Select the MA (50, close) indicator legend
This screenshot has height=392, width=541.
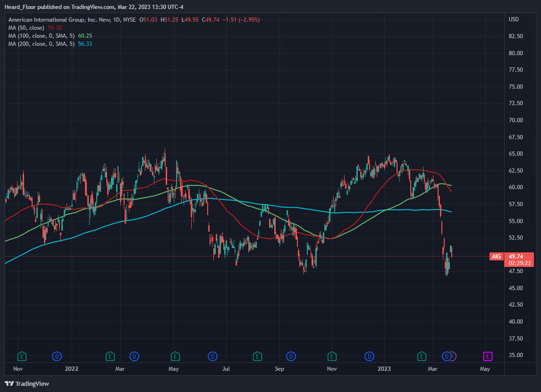[x=26, y=27]
